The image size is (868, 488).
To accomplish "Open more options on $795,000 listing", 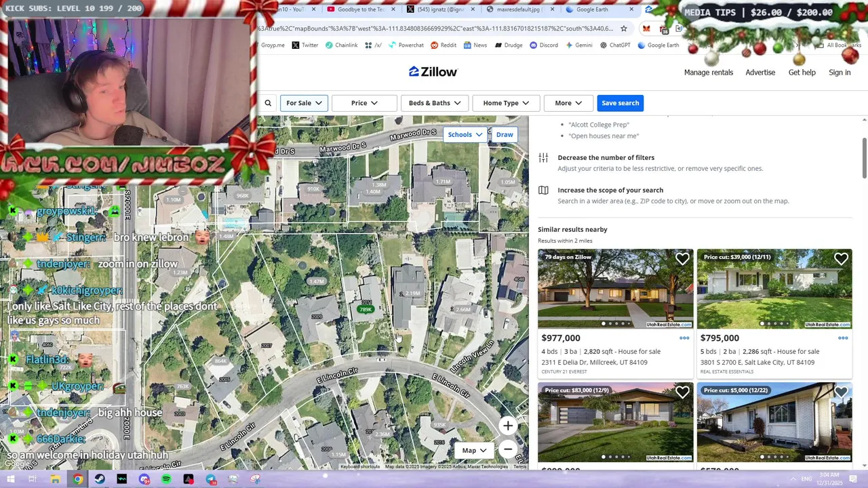I will point(843,338).
